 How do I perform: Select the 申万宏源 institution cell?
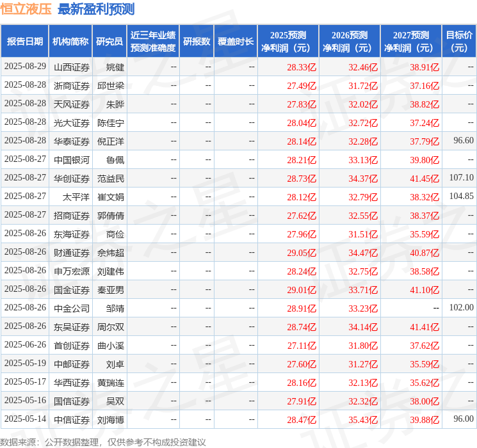tap(72, 271)
